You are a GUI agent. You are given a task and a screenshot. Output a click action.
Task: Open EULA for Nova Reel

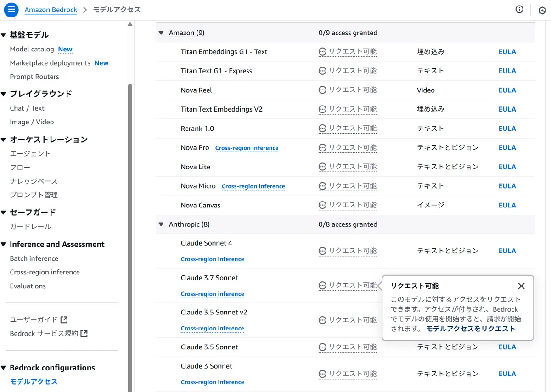coord(507,90)
